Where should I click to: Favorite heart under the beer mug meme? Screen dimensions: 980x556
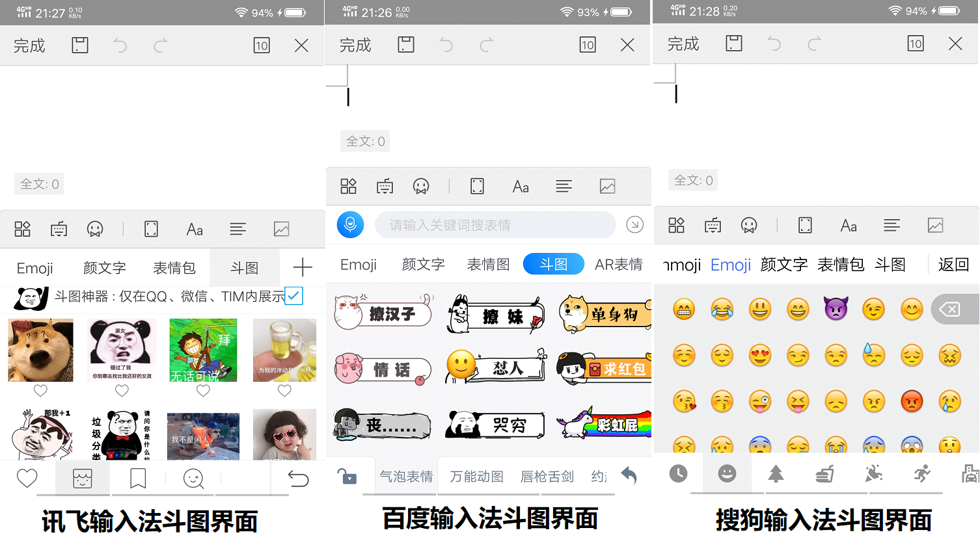284,391
